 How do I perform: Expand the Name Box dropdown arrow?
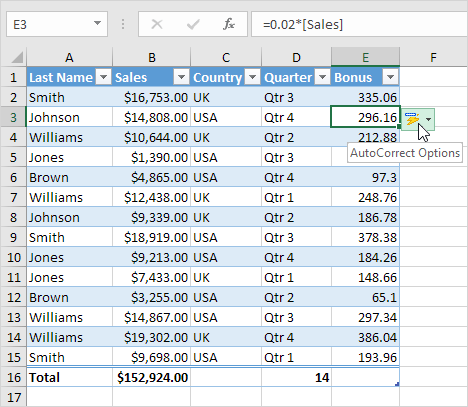pos(97,23)
